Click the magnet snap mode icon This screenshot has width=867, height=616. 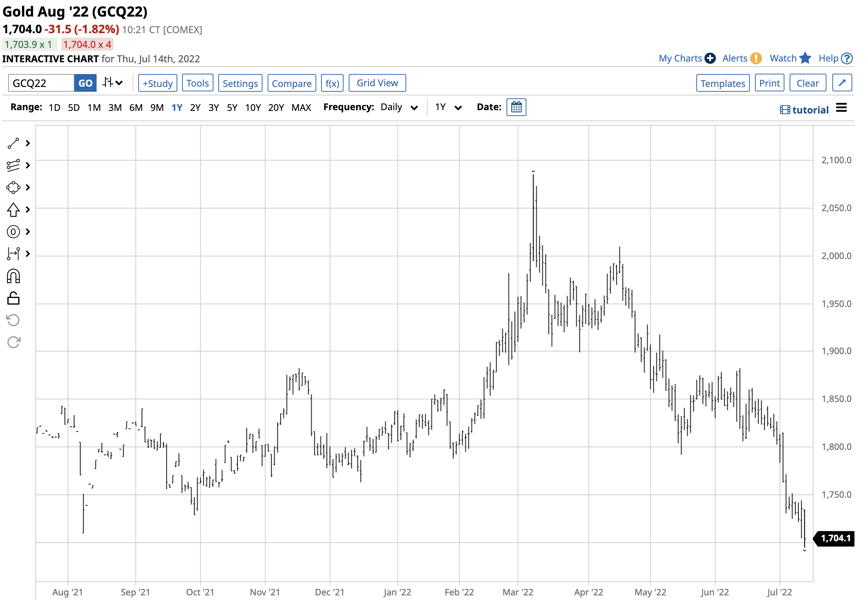pos(13,277)
